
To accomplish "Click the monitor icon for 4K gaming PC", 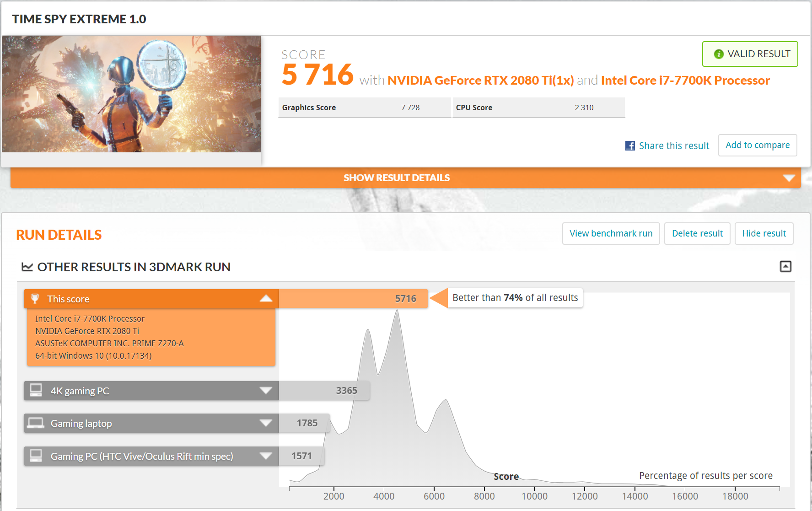I will point(36,390).
